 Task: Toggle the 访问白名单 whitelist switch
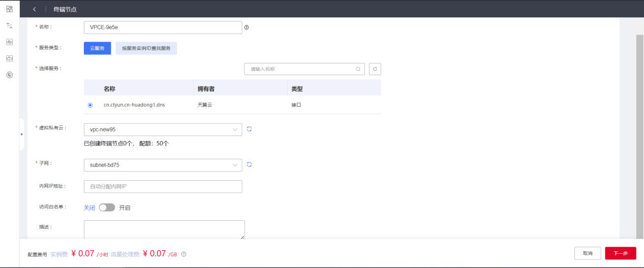tap(107, 208)
